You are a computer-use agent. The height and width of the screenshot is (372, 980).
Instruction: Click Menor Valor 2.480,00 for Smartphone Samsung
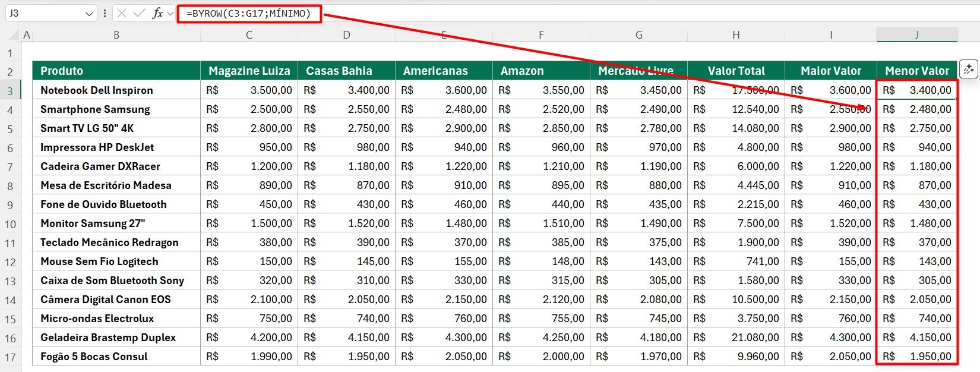tap(917, 109)
